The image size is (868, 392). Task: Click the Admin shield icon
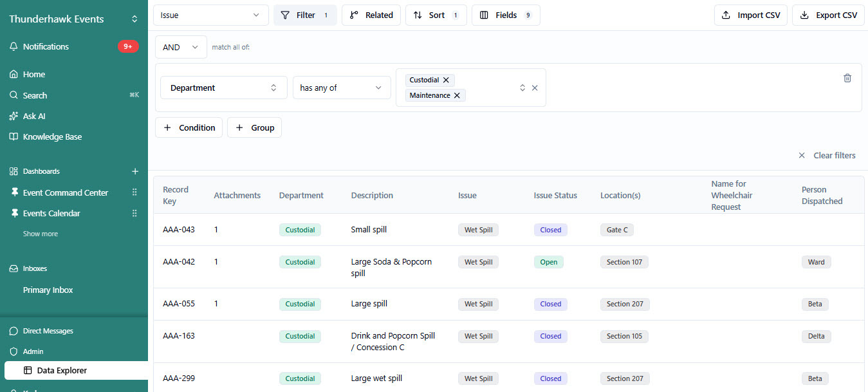point(14,351)
